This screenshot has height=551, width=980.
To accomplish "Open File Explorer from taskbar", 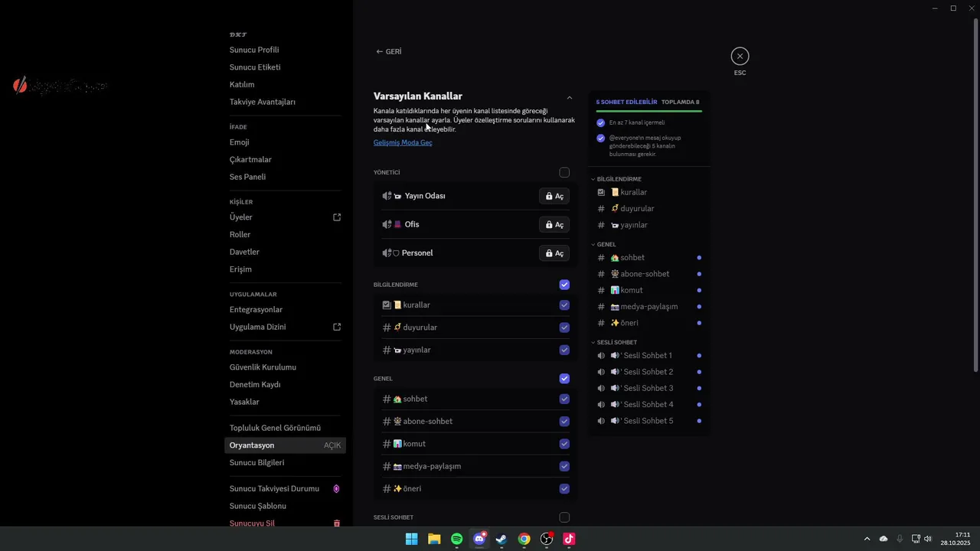I will 434,539.
